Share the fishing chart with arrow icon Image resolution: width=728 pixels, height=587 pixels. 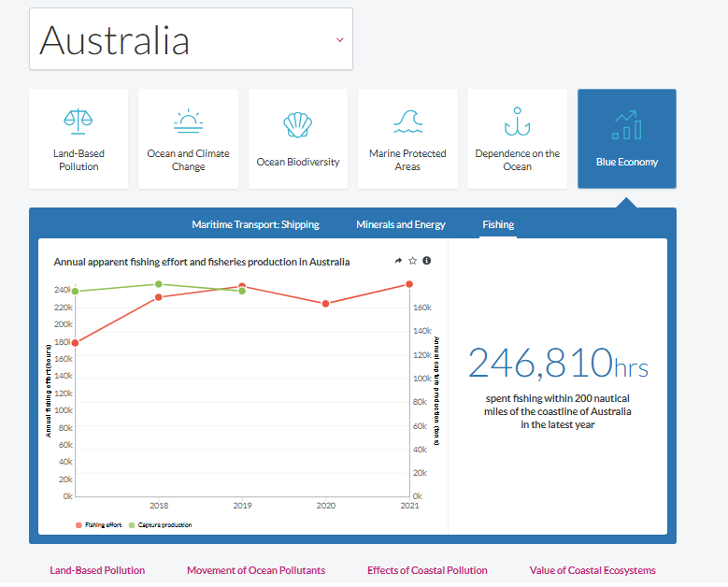398,261
